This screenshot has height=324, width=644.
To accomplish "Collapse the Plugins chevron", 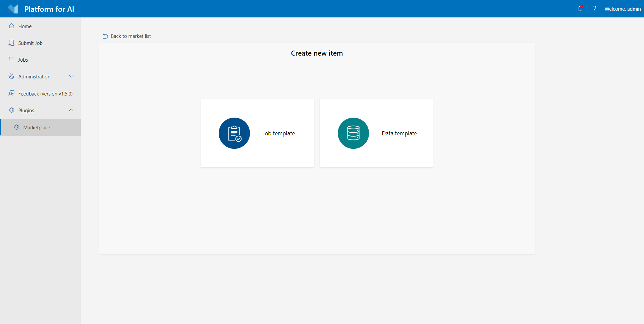I will [x=71, y=110].
